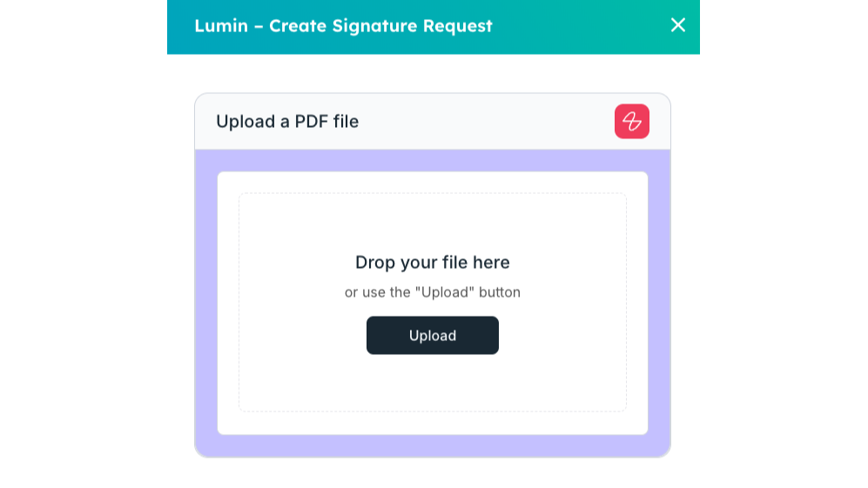Click the Lumin – Create Signature Request title
The image size is (868, 488).
tap(343, 26)
